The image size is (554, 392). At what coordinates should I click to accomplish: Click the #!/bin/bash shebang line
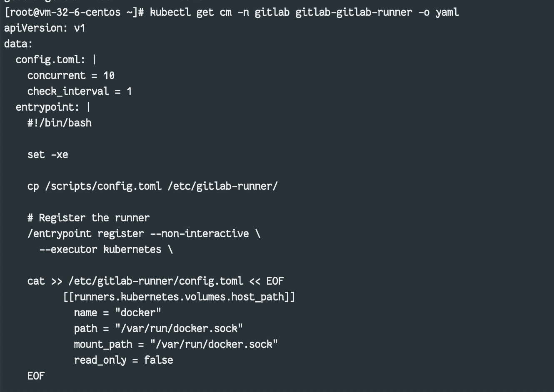tap(60, 123)
